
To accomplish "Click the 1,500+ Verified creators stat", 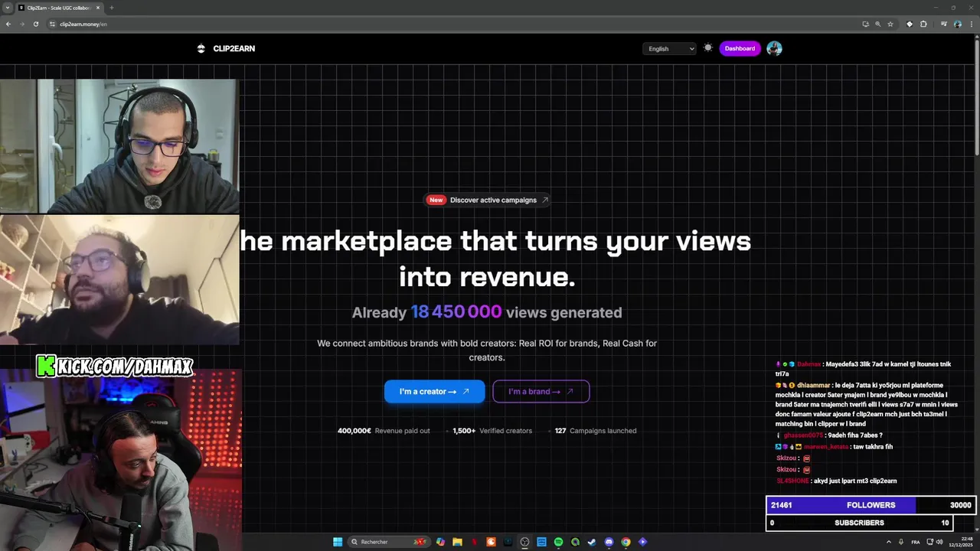I will click(x=492, y=431).
